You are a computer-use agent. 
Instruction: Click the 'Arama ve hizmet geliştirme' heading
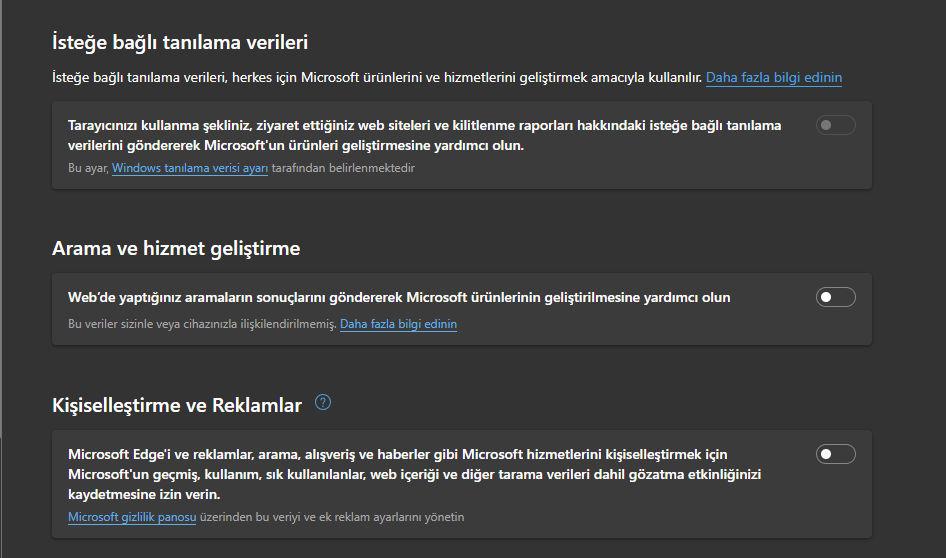pyautogui.click(x=176, y=248)
